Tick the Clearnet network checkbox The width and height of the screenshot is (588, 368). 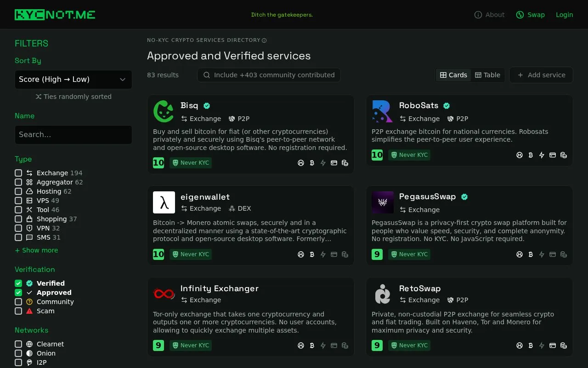tap(18, 344)
